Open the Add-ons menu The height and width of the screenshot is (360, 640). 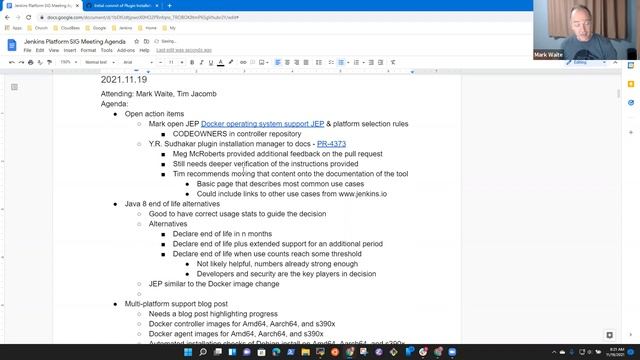coord(126,50)
